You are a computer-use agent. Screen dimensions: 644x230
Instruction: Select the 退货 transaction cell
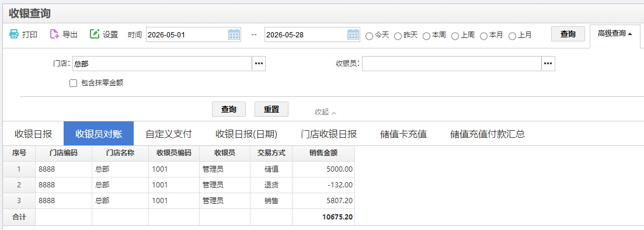271,185
